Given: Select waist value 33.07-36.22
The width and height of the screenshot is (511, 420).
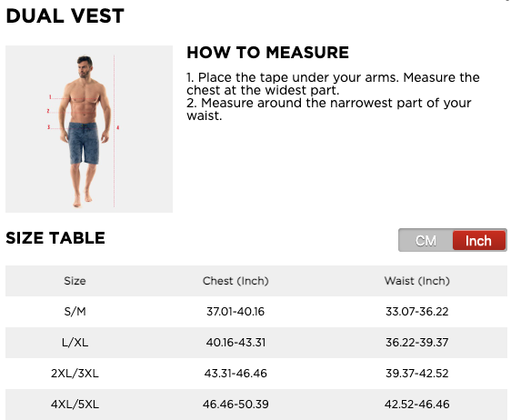Looking at the screenshot, I should [x=417, y=312].
